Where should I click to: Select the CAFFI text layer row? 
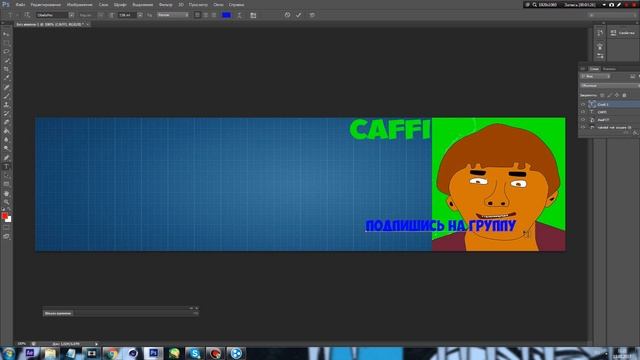point(610,112)
